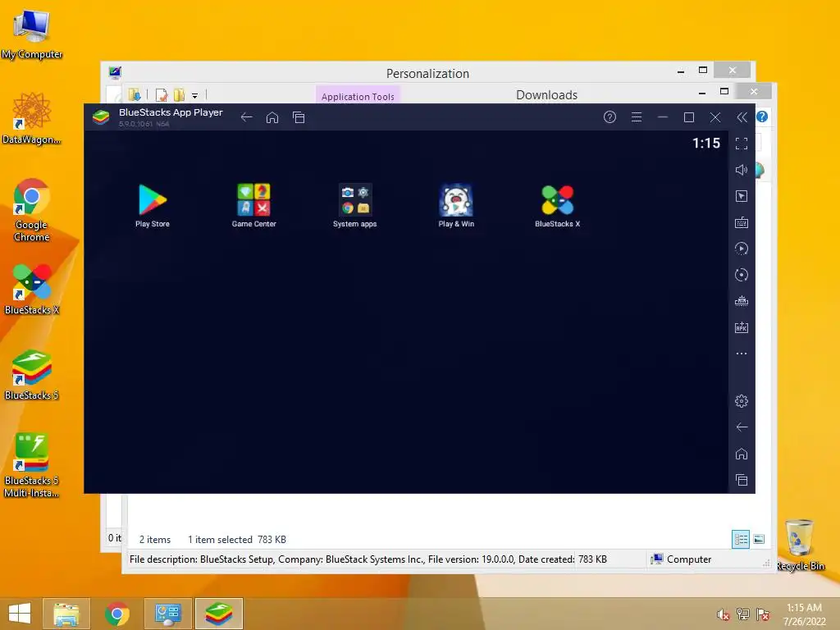Click the home icon in BlueStacks sidebar
Image resolution: width=840 pixels, height=630 pixels.
pyautogui.click(x=742, y=454)
